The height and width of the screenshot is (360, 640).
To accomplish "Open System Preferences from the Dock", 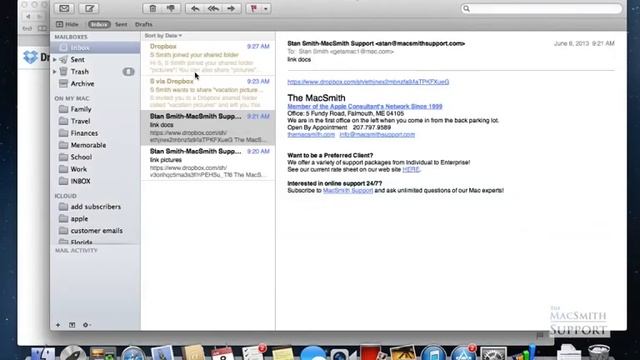I will pyautogui.click(x=493, y=354).
